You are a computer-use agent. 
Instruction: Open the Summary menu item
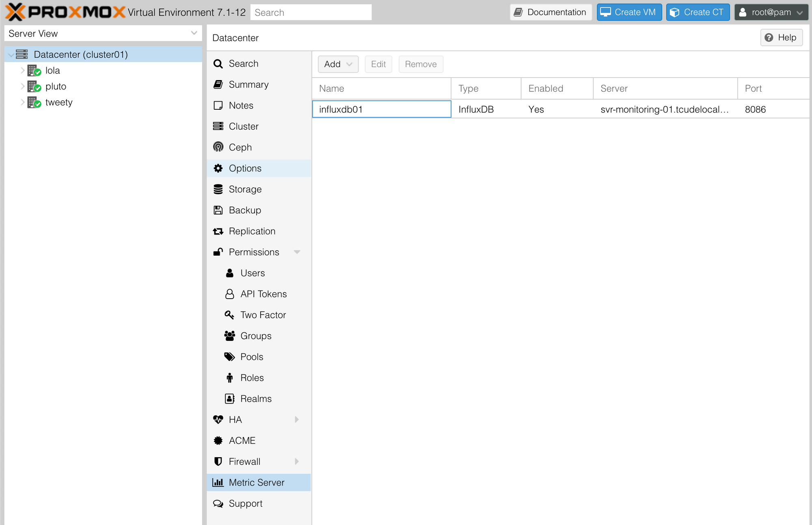(259, 85)
